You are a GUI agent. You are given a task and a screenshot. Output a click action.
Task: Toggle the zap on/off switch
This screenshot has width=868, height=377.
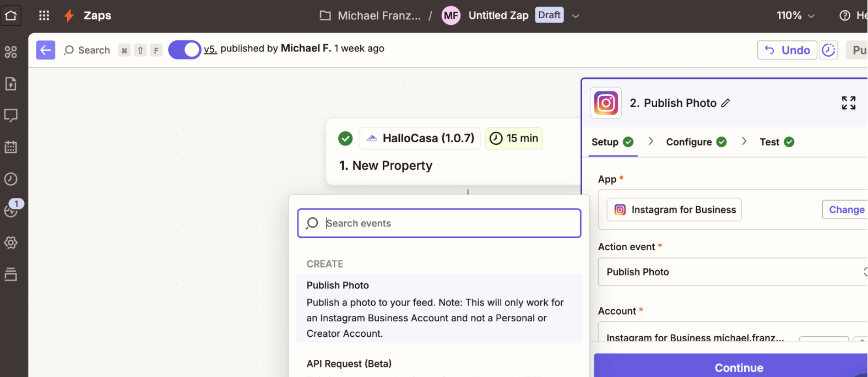(x=185, y=50)
